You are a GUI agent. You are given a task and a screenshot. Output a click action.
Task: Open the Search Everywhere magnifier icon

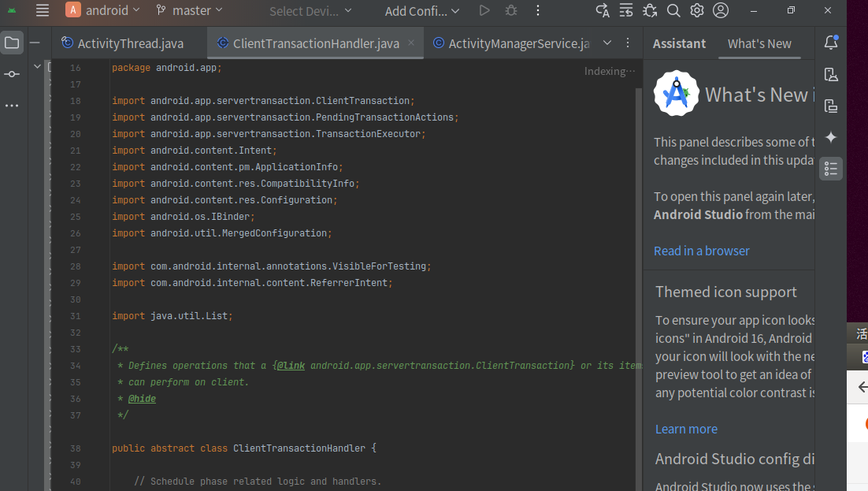(x=673, y=10)
